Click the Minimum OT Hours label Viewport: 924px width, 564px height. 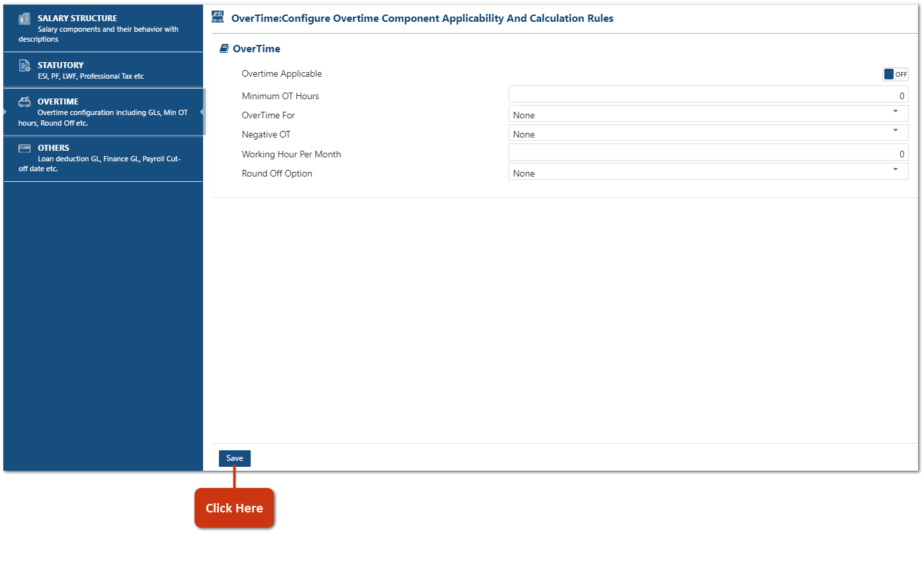pos(280,96)
